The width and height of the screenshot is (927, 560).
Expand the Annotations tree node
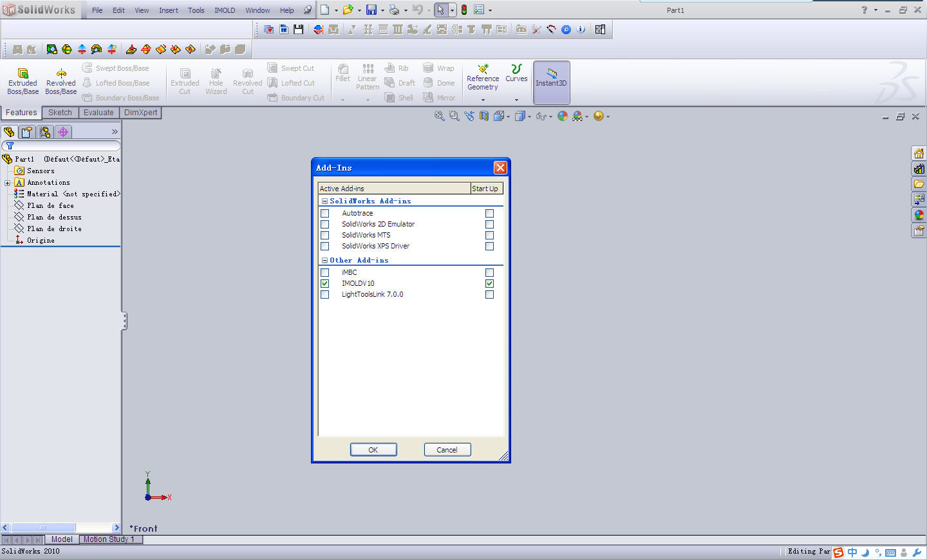(7, 183)
